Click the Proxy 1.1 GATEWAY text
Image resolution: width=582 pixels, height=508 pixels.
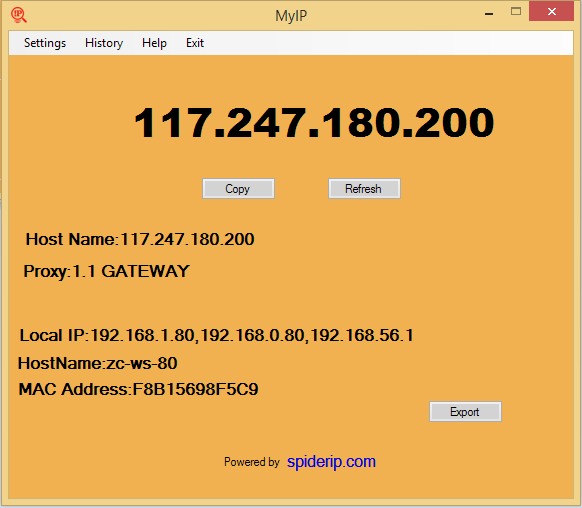pos(107,272)
